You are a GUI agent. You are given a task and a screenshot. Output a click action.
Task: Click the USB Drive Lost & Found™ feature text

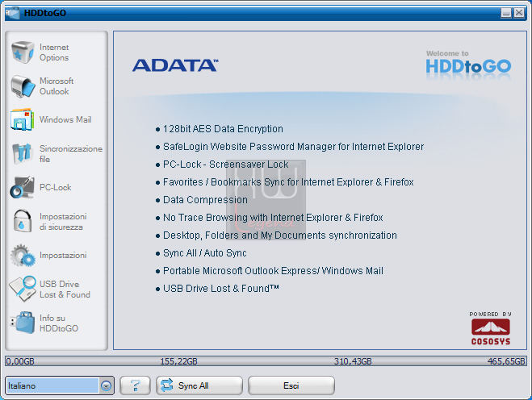(221, 289)
